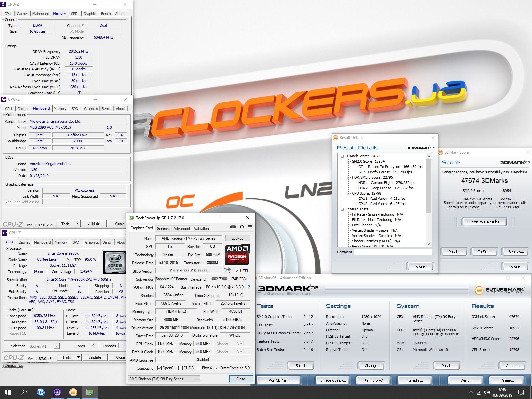Screen dimensions: 532x399
Task: Collapse the Feature Tests tree node
Action: 342,209
